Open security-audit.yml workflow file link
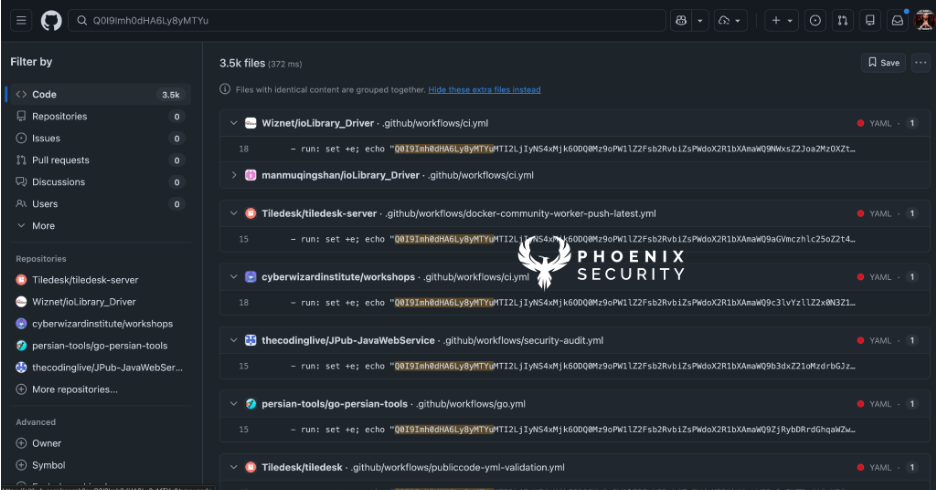 (524, 340)
